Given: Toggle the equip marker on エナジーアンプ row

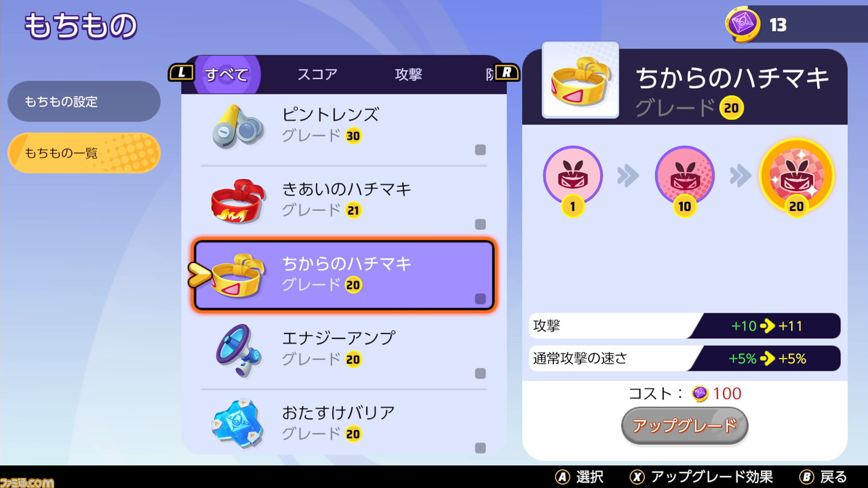Looking at the screenshot, I should [x=480, y=373].
